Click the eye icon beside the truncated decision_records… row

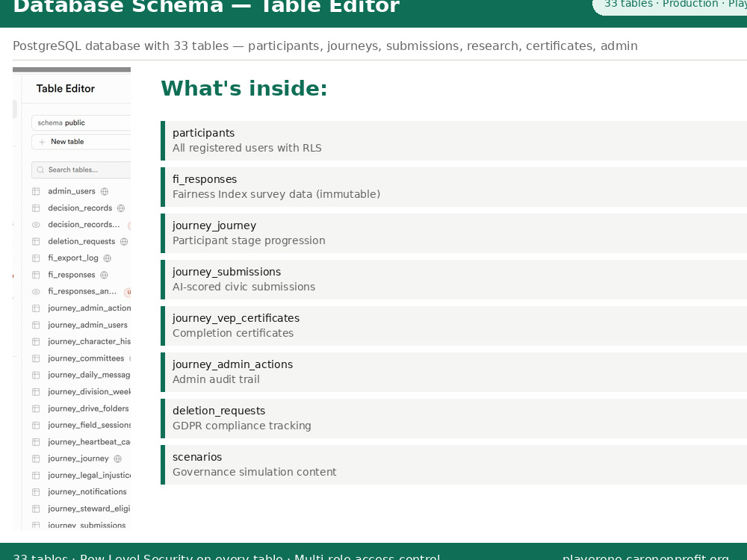36,225
